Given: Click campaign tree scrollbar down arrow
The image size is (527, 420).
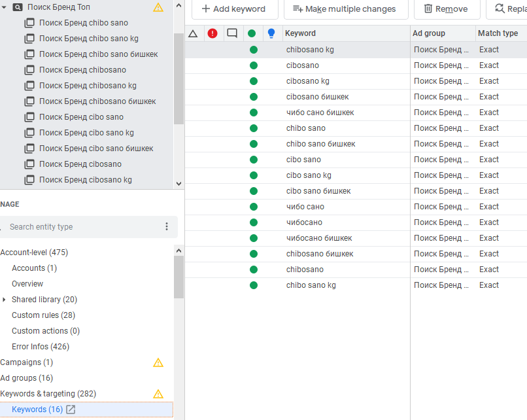Looking at the screenshot, I should tap(178, 184).
